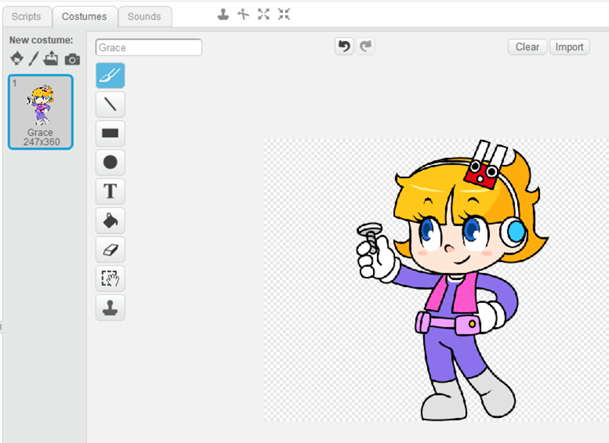Pick the Ellipse shape tool

click(110, 162)
